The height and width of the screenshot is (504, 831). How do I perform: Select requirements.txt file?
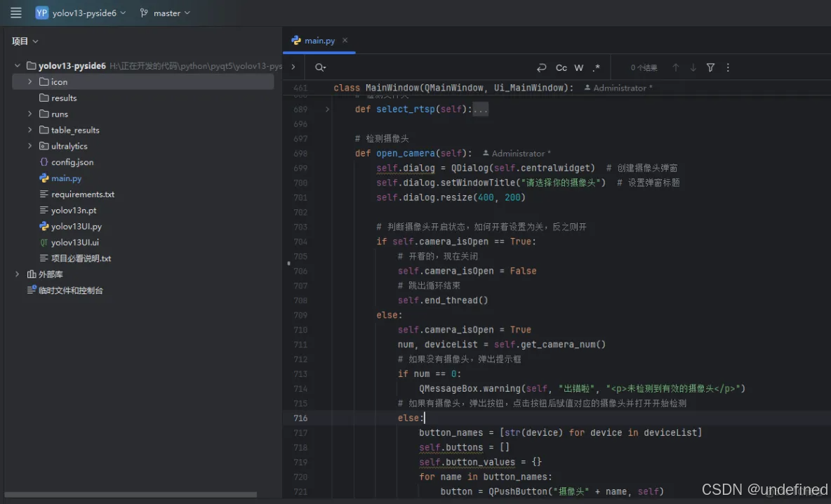tap(83, 194)
